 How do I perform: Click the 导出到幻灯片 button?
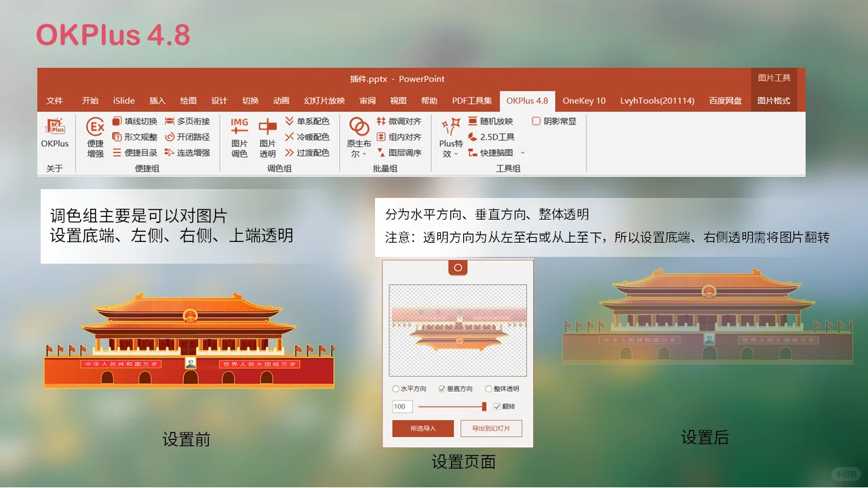pyautogui.click(x=491, y=428)
